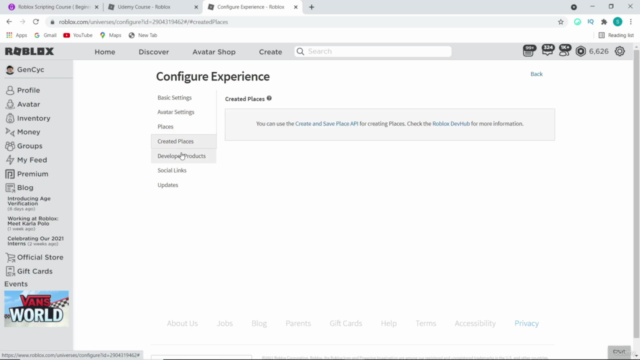Open the settings gear in Roblox header
This screenshot has height=360, width=640.
coord(620,51)
